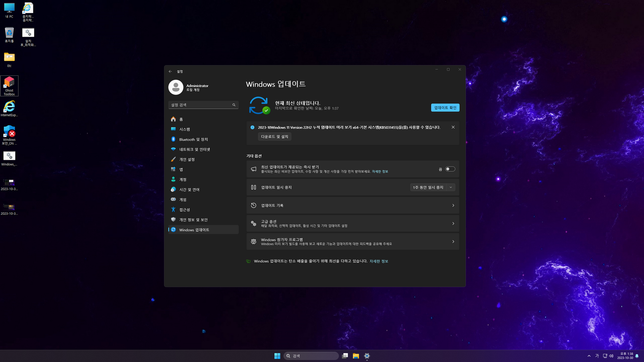
Task: Open the Start menu Windows logo
Action: 277,356
